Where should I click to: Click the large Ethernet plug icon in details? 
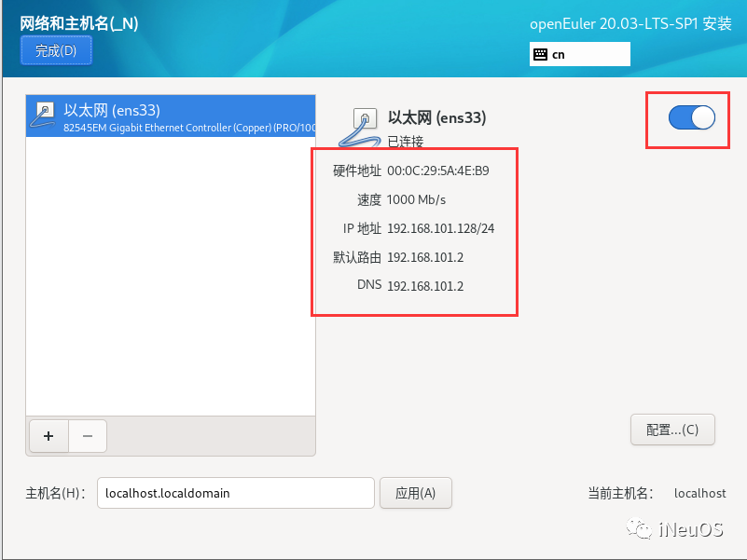[361, 127]
